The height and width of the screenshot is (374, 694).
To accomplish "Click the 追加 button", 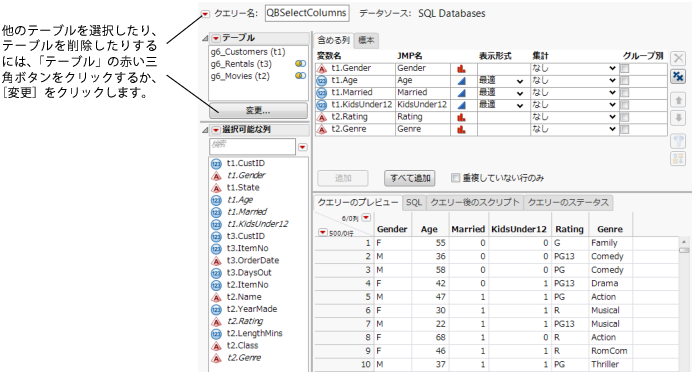I will [343, 178].
